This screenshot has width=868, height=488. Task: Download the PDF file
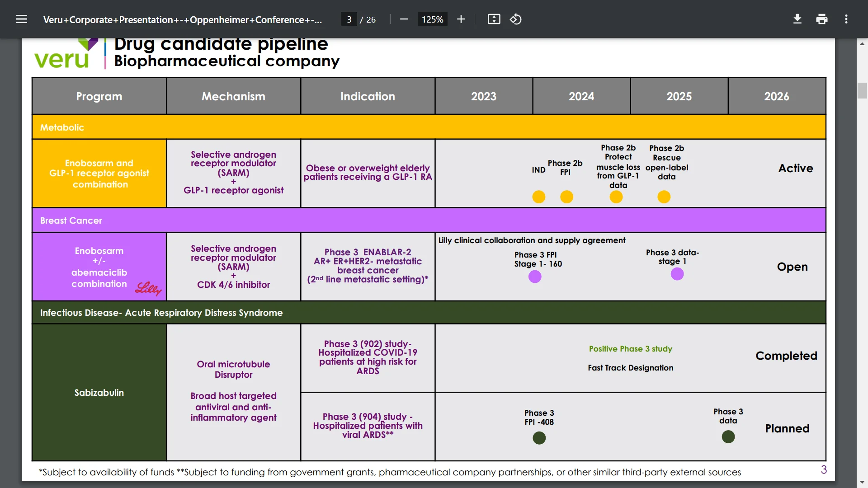pos(797,19)
